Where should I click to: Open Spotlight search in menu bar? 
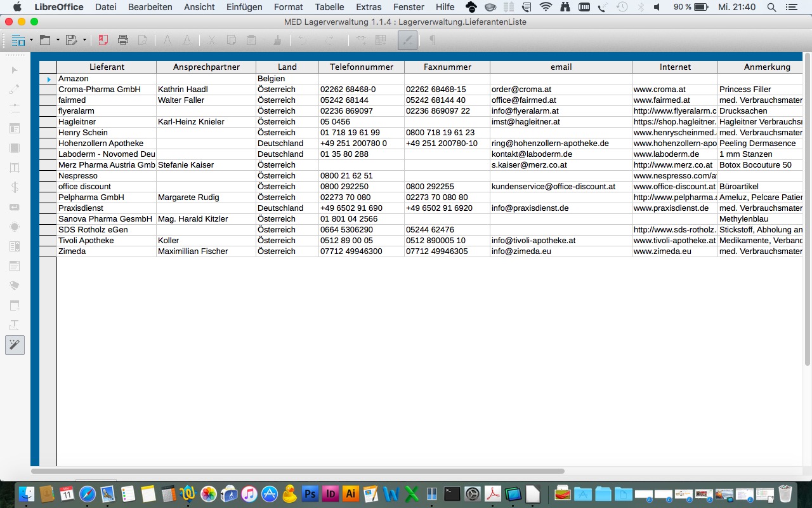771,7
